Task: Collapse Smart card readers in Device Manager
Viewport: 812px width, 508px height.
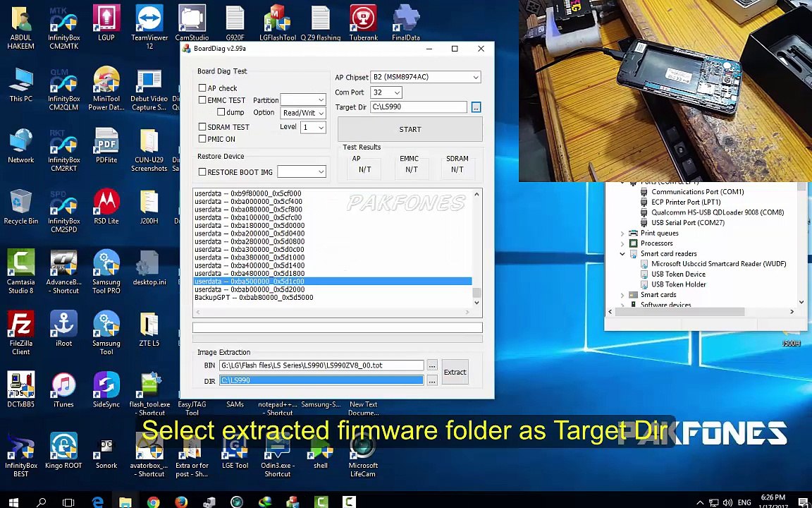Action: (x=622, y=253)
